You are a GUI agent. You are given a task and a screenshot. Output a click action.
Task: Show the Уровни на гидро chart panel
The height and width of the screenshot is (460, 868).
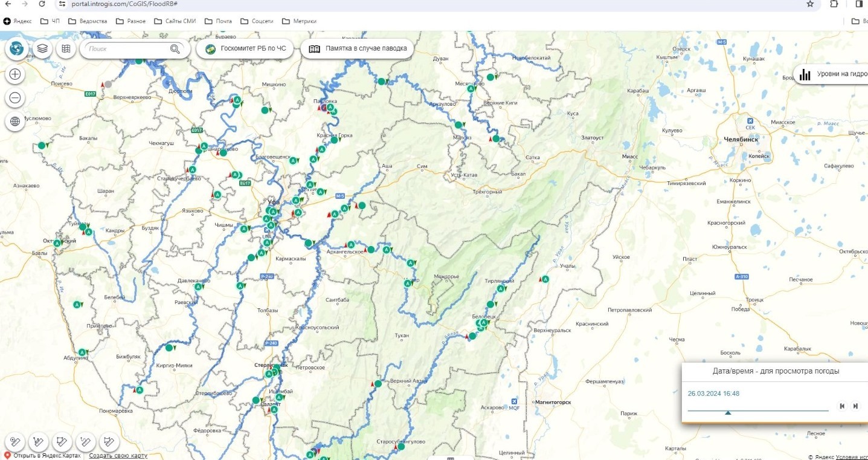pos(831,75)
